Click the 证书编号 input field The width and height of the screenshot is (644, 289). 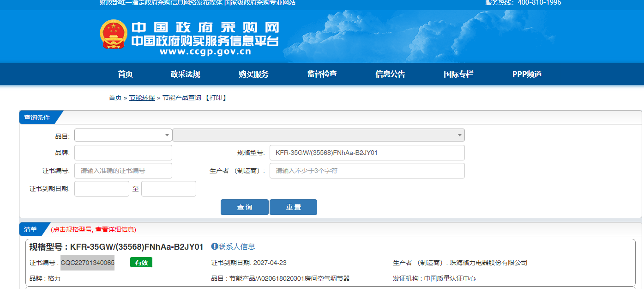coord(123,171)
